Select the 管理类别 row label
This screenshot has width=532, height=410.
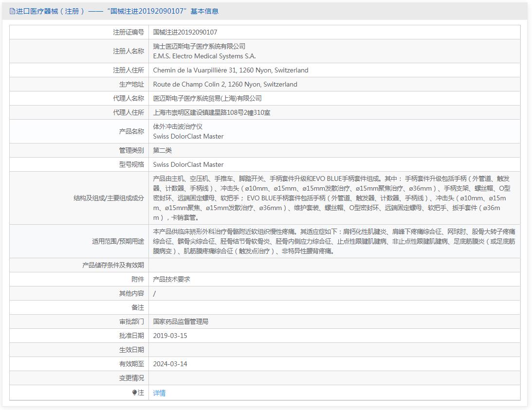tap(131, 150)
